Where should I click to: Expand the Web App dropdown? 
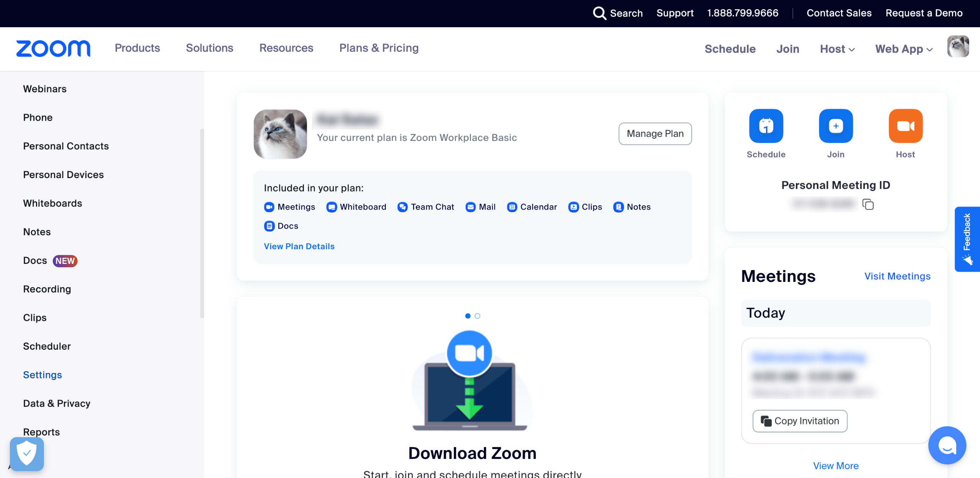pyautogui.click(x=904, y=49)
